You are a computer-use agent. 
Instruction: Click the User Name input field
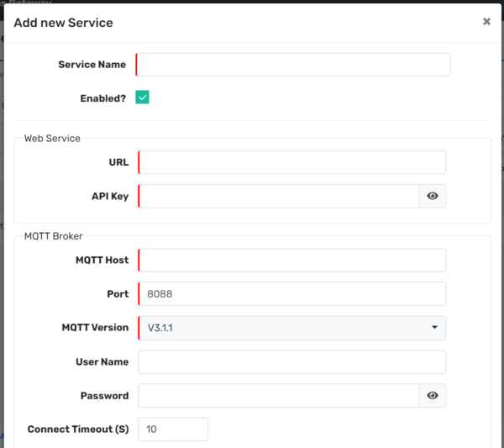tap(291, 361)
